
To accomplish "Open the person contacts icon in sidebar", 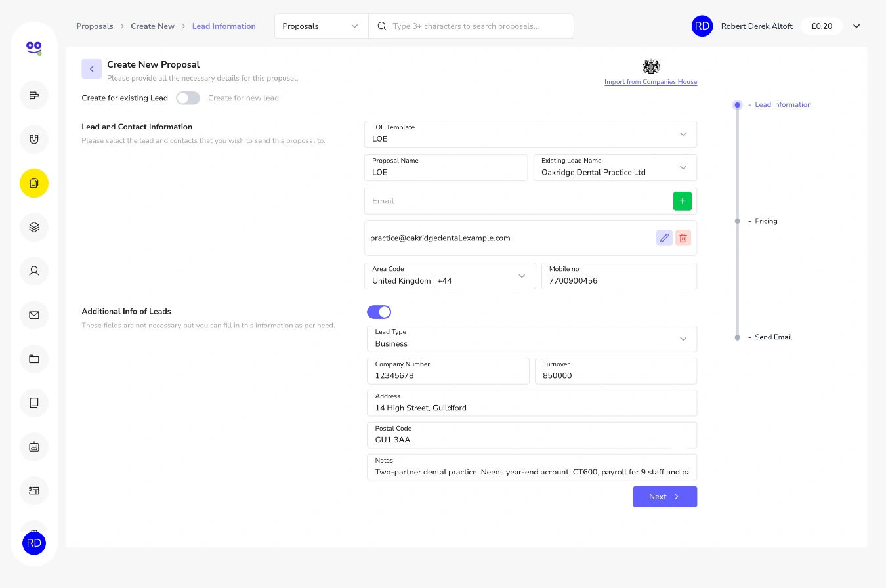I will [x=34, y=271].
